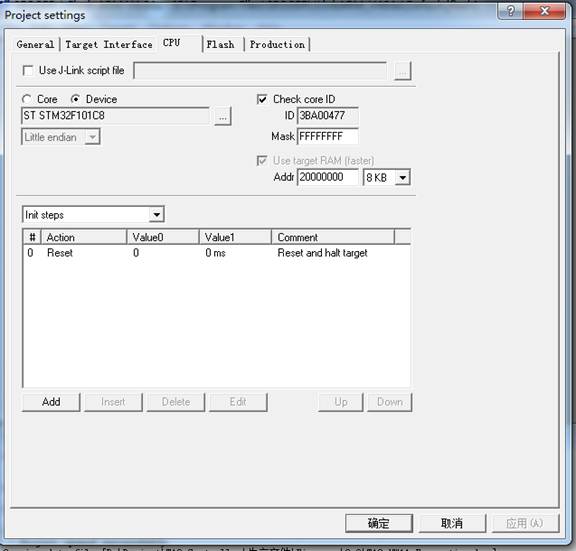Click the Mask field FFFFFFFF

(327, 136)
